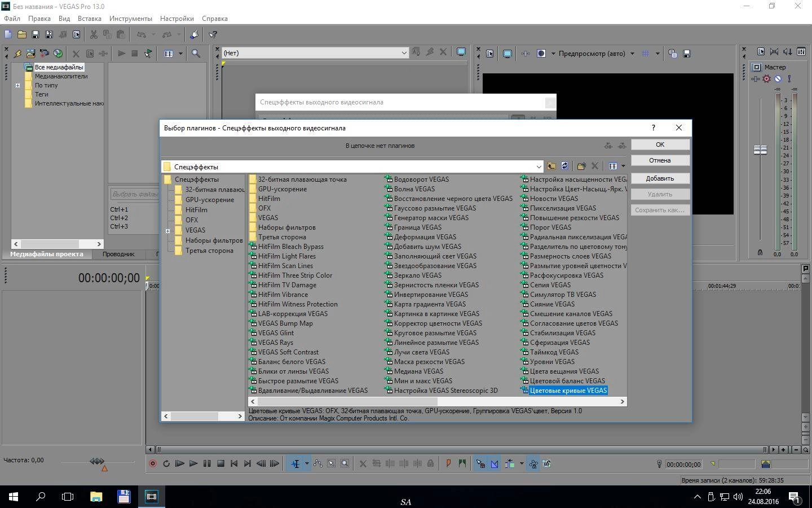Toggle the video preview overlays grid icon
Viewport: 812px width, 508px height.
click(x=646, y=54)
